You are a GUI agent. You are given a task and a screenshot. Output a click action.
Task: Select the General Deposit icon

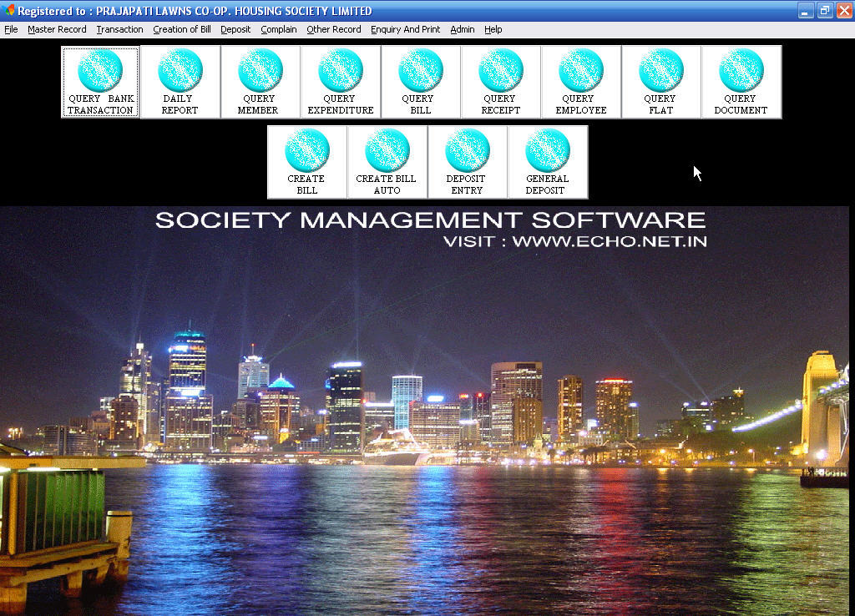[549, 160]
